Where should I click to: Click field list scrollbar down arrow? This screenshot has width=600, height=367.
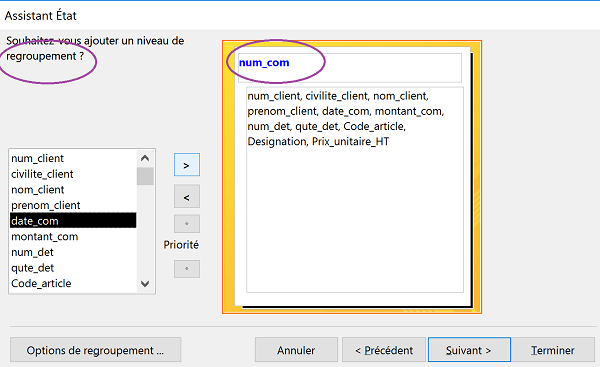[145, 284]
